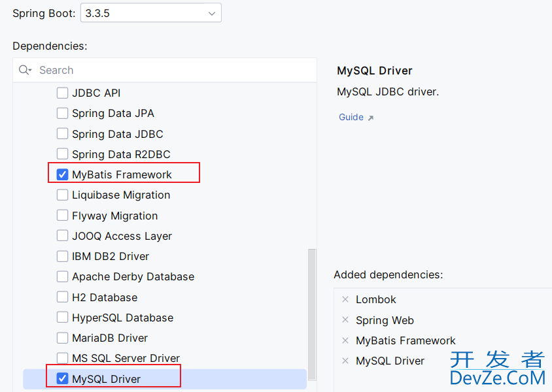
Task: Select the Apache Derby Database label
Action: [x=133, y=277]
